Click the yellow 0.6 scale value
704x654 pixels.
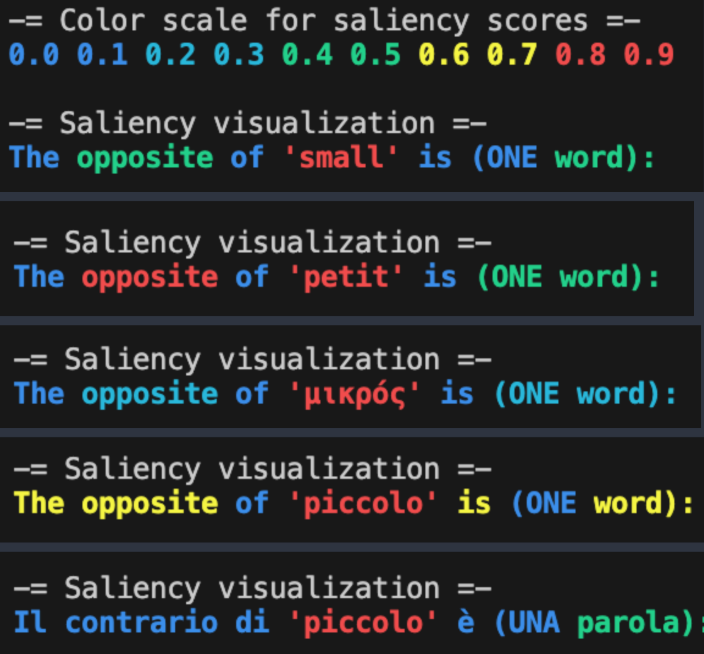444,55
